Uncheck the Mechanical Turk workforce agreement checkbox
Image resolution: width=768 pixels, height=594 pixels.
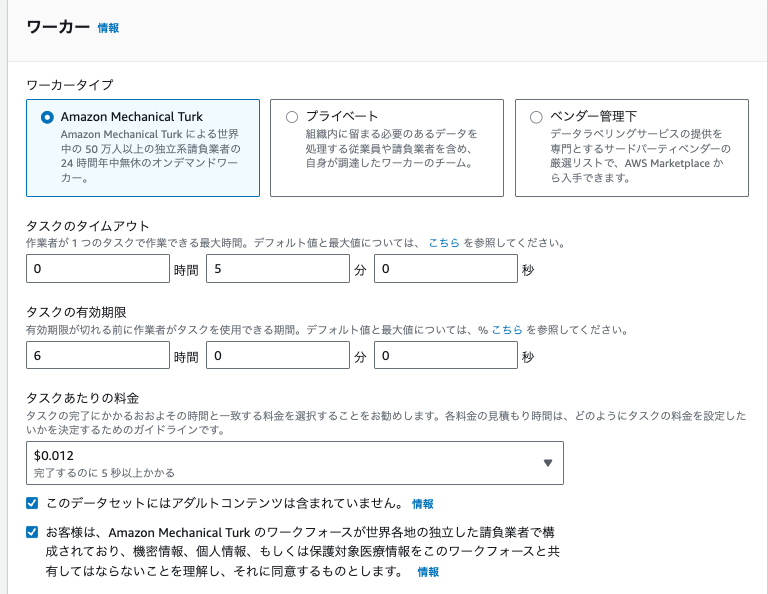32,532
